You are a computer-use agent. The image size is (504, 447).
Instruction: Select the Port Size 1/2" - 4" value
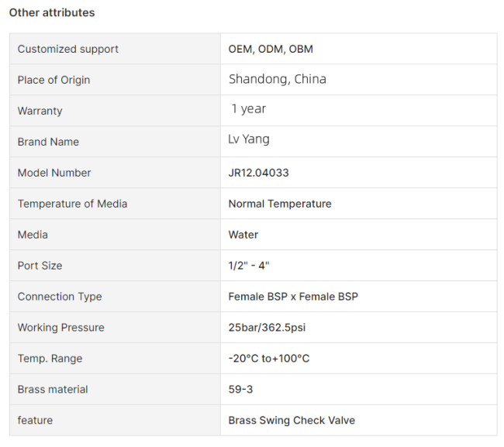tap(249, 266)
